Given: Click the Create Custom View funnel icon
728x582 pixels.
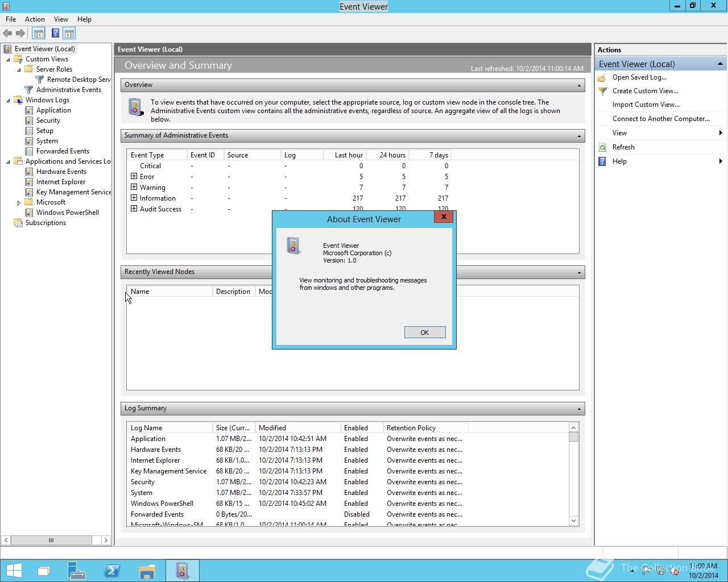Looking at the screenshot, I should 602,91.
